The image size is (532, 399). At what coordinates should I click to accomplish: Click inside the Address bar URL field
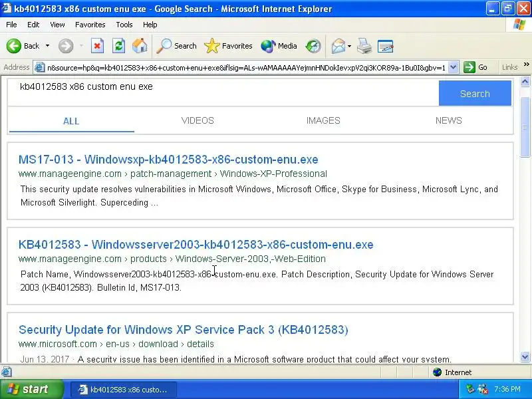[246, 68]
